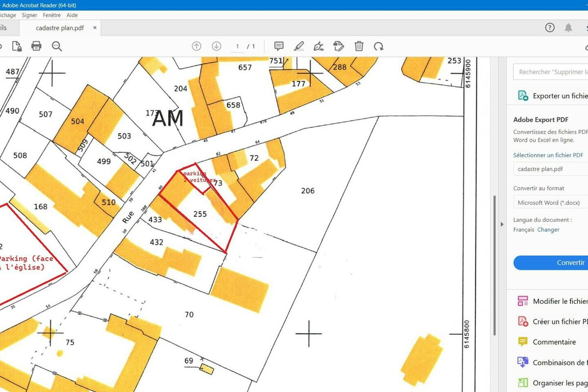Screen dimensions: 588x392
Task: Click the delete trash icon
Action: tap(359, 47)
